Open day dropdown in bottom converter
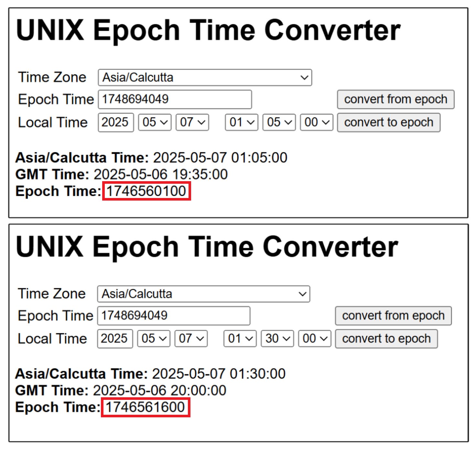Image resolution: width=476 pixels, height=450 pixels. (191, 339)
